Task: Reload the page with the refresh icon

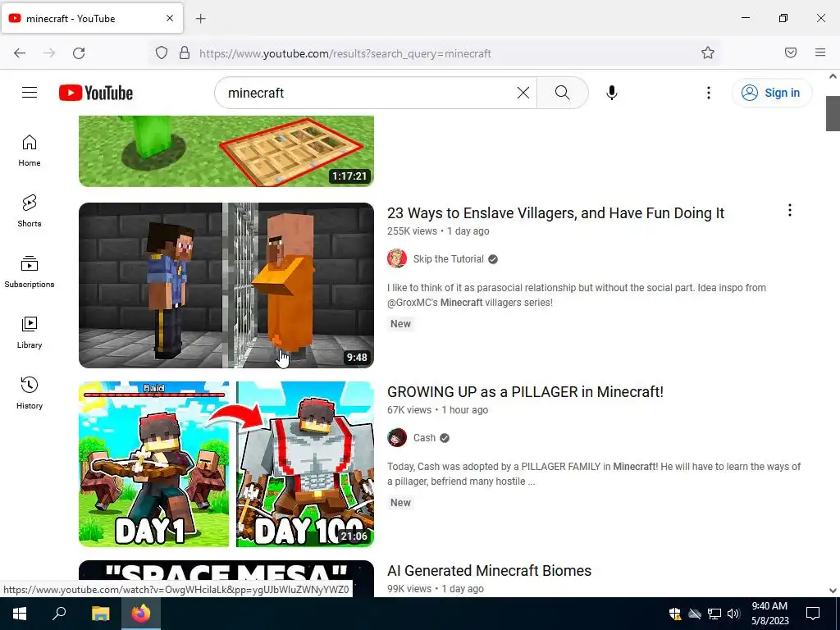Action: point(79,53)
